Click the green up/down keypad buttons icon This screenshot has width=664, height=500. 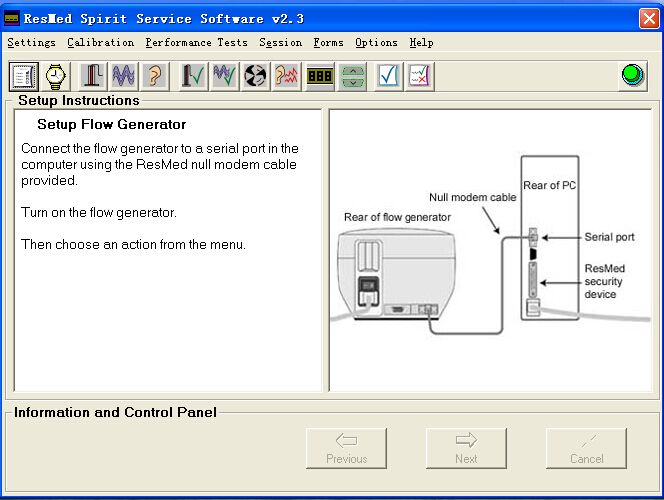point(352,77)
